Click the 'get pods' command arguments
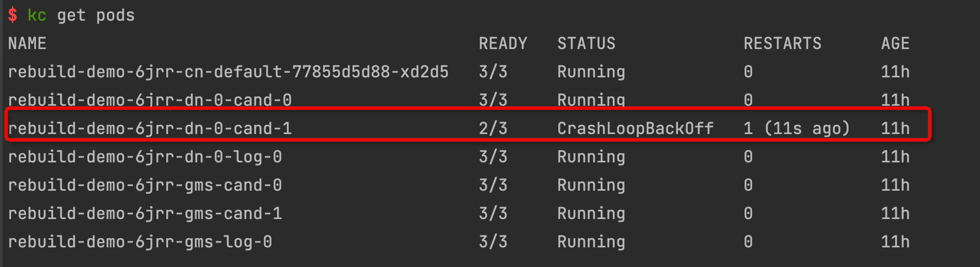980x267 pixels. pos(96,15)
